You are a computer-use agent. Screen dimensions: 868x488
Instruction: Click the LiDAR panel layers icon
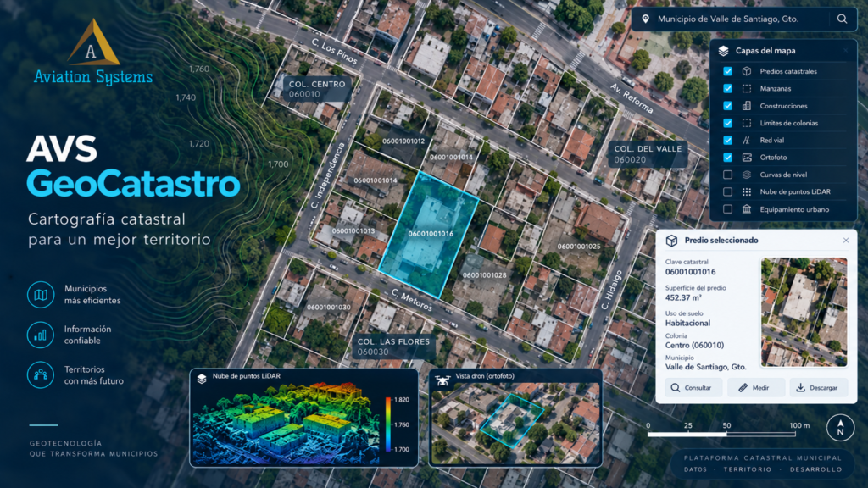point(202,379)
